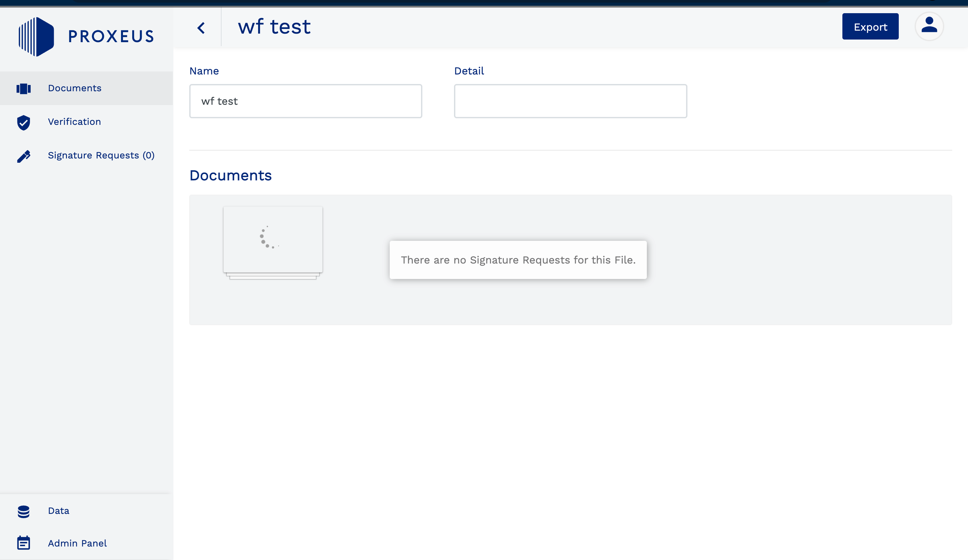This screenshot has height=560, width=968.
Task: Click the wf test page title
Action: 274,27
